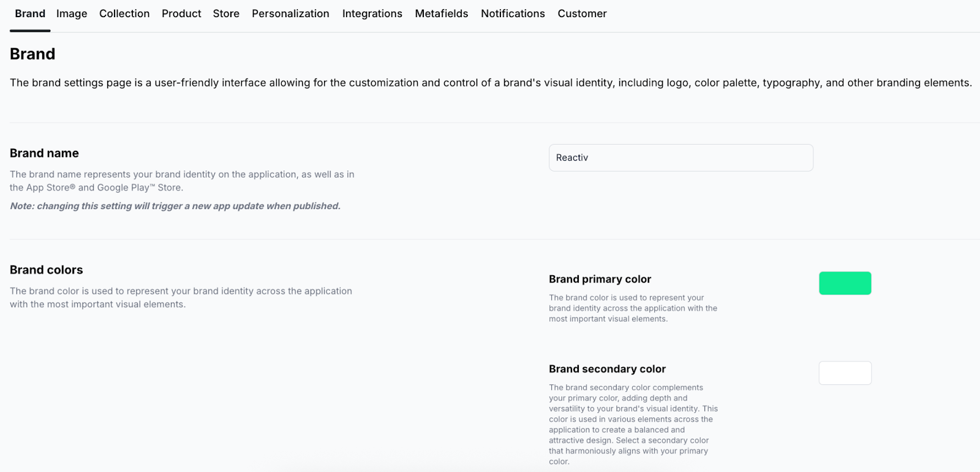This screenshot has width=980, height=472.
Task: Go to the Notifications tab
Action: tap(513, 13)
